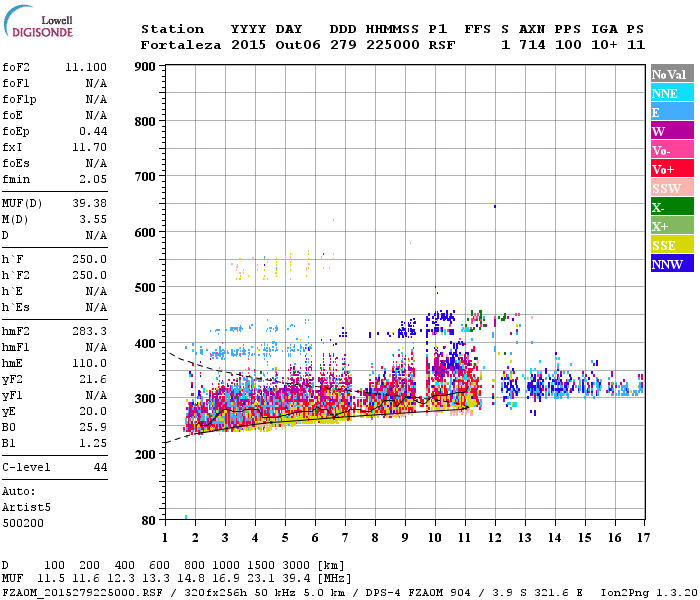This screenshot has width=700, height=600.
Task: Select the NoVal gray legend swatch
Action: tap(672, 74)
